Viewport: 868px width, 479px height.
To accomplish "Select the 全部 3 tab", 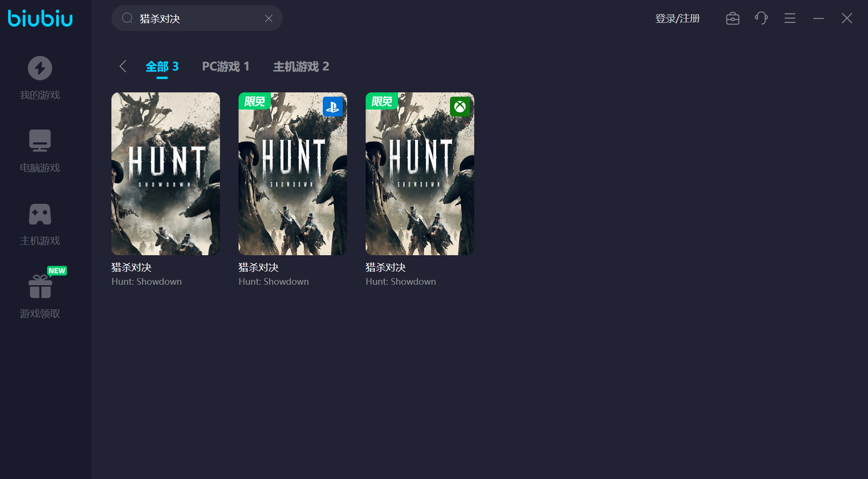I will tap(162, 67).
